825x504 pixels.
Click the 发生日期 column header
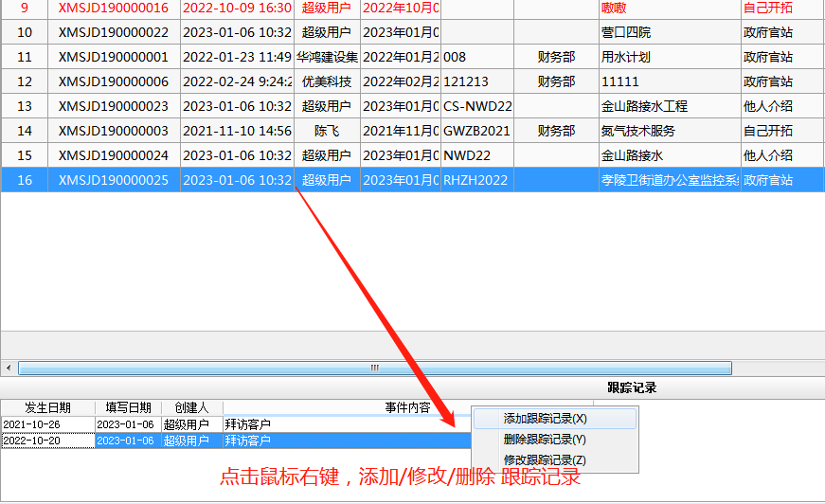pos(47,407)
